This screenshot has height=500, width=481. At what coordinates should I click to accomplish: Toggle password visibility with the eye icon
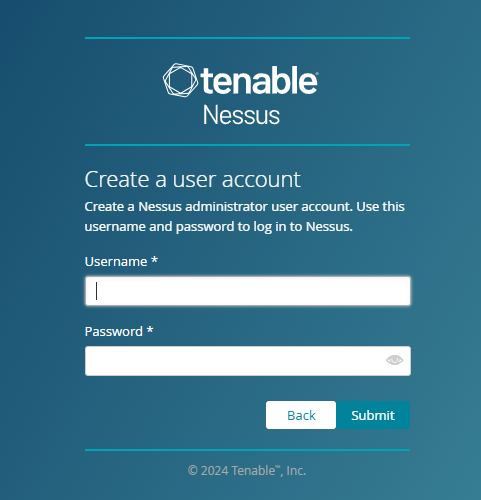click(x=395, y=360)
